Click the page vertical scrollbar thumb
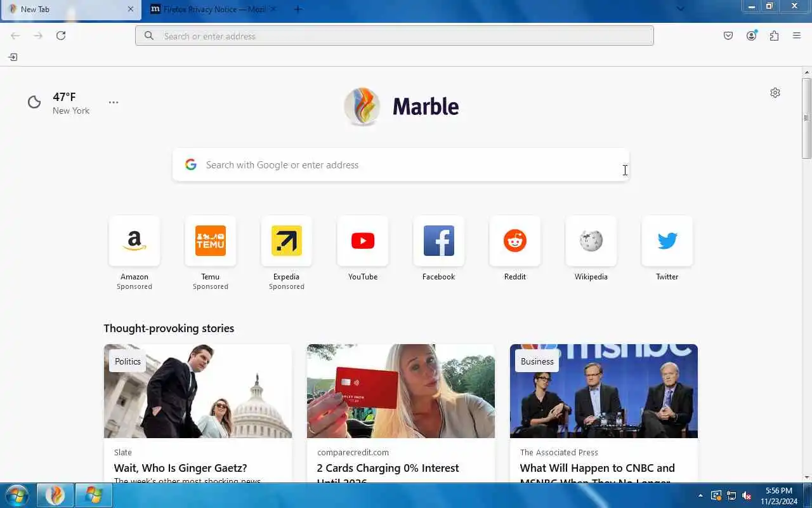 [806, 118]
